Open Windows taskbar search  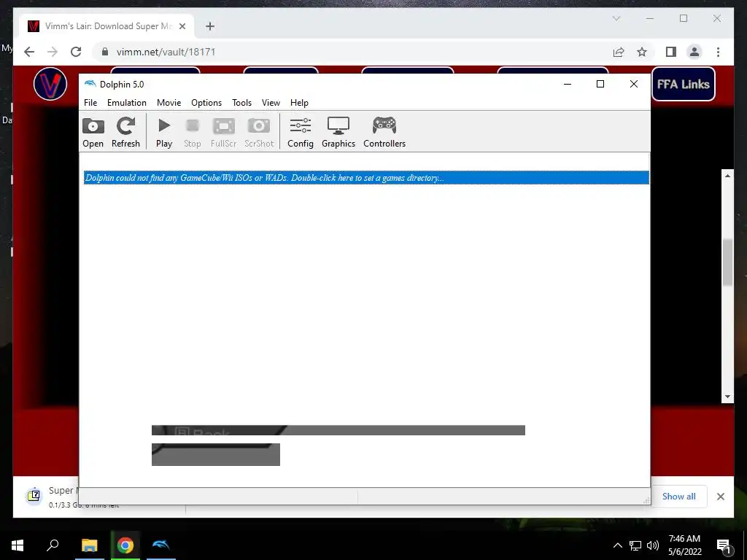(x=53, y=545)
